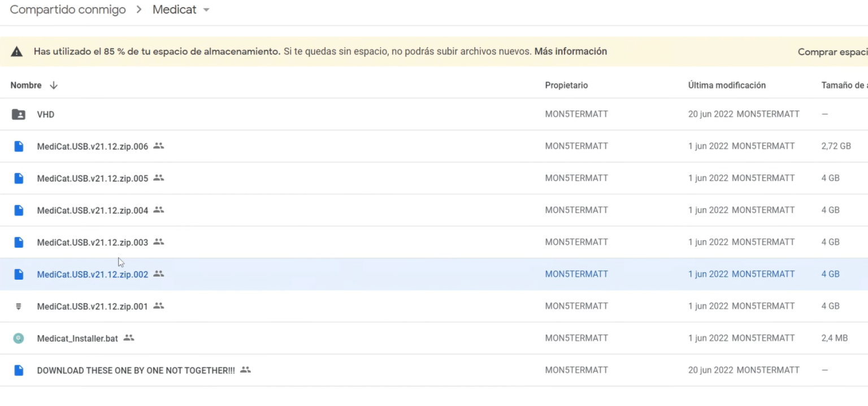This screenshot has height=406, width=868.
Task: Toggle the Nombre sort order arrow
Action: (x=54, y=85)
